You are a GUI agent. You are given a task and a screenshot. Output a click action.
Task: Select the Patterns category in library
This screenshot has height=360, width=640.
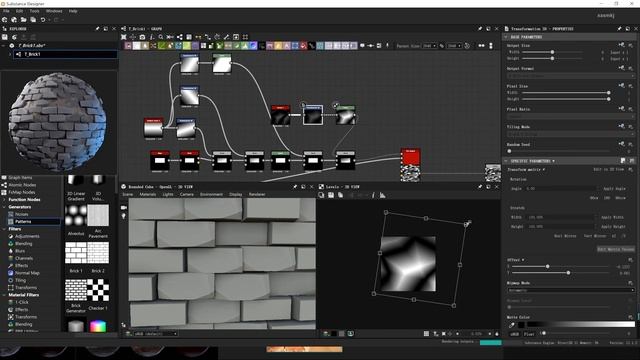[x=23, y=221]
